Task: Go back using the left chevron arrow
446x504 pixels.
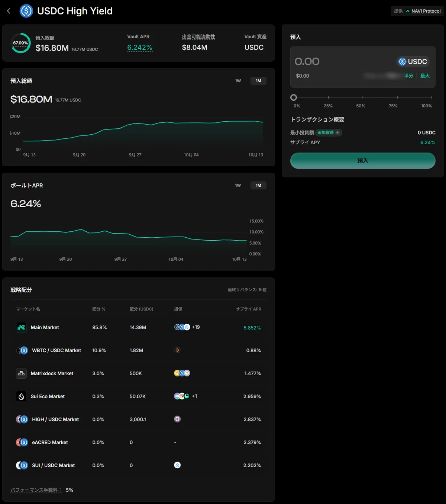Action: point(9,11)
